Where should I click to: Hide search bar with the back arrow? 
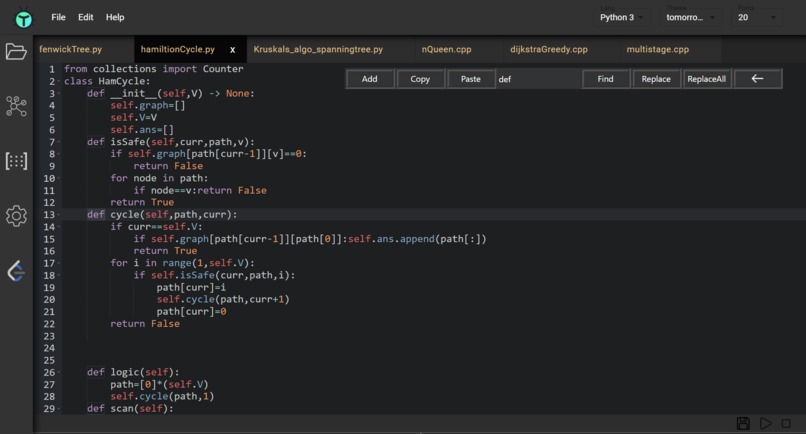pyautogui.click(x=758, y=79)
